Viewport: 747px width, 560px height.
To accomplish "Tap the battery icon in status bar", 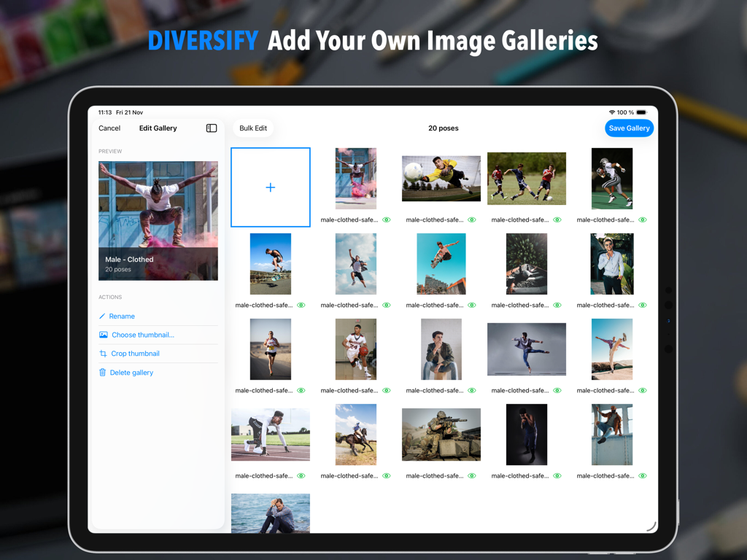I will coord(641,112).
